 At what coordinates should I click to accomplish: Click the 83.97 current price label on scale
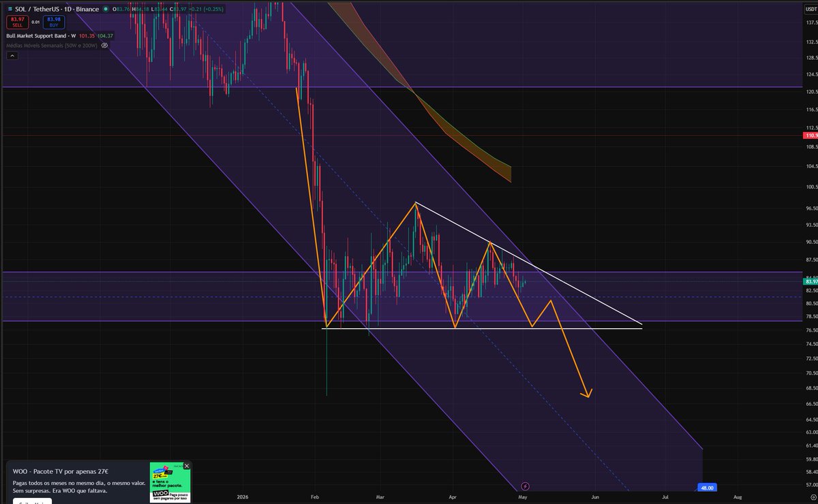[811, 281]
